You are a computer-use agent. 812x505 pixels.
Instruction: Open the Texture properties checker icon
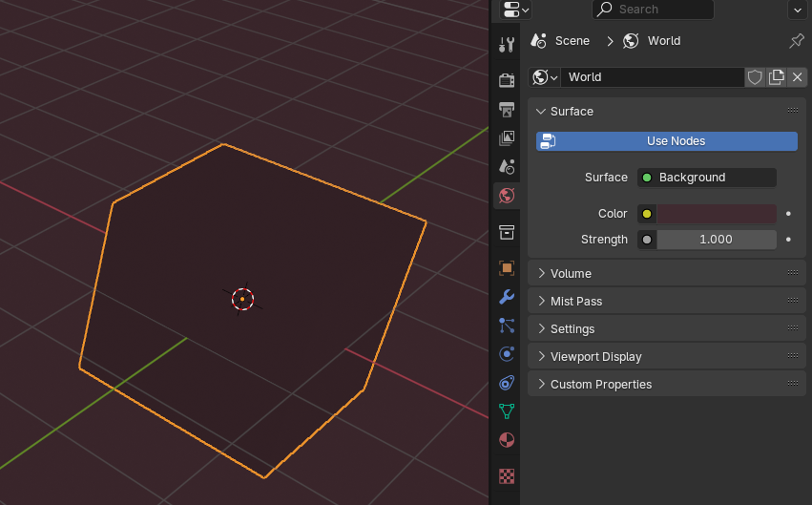507,476
